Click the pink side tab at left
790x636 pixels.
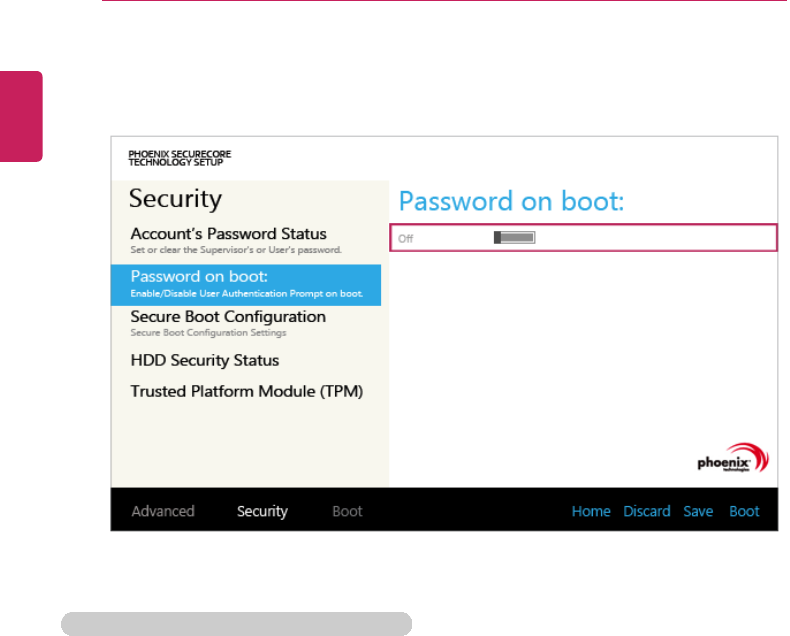pos(21,116)
